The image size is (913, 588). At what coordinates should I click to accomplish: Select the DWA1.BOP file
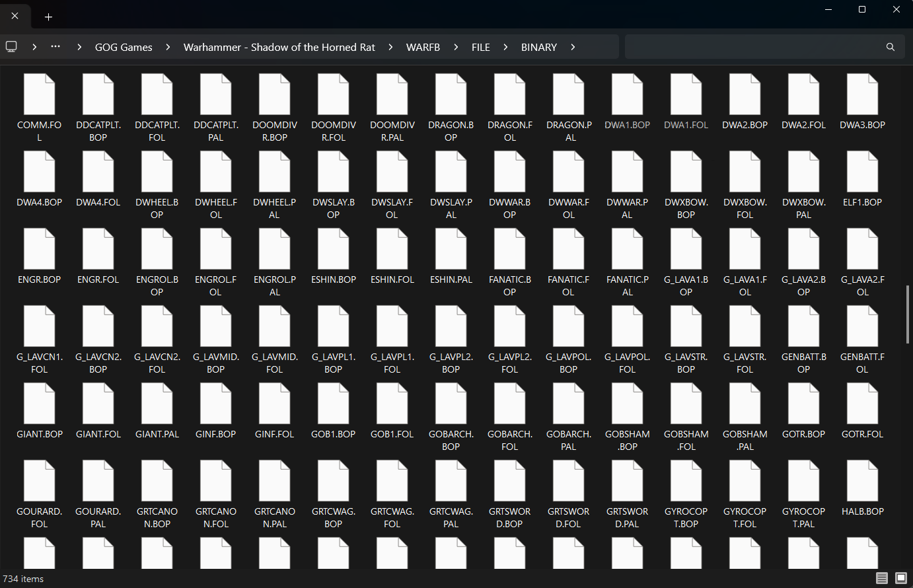pos(628,102)
